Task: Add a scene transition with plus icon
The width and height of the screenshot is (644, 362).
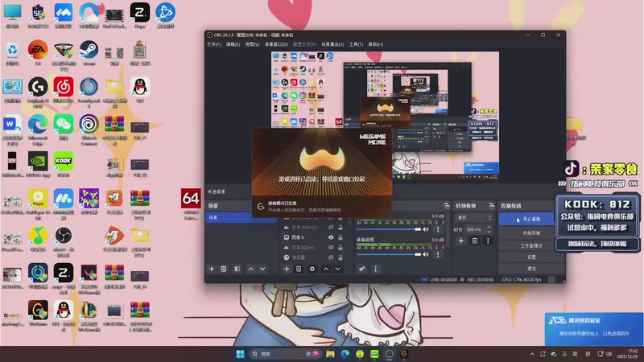Action: tap(460, 241)
